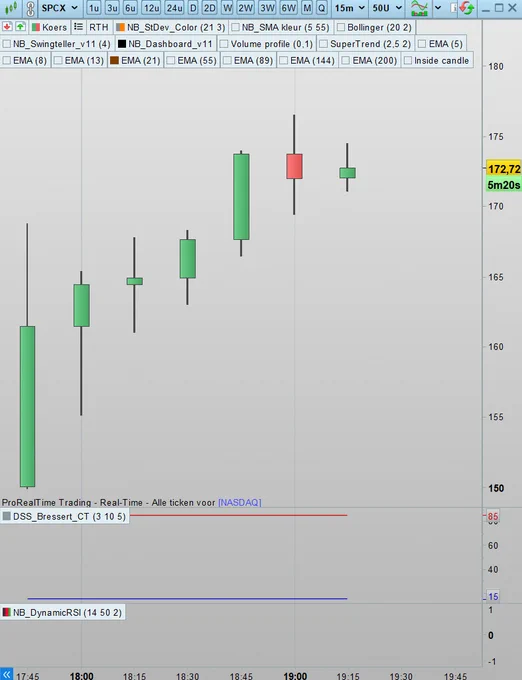Screen dimensions: 522x680
Task: Click the 19:00 time axis label
Action: [295, 676]
